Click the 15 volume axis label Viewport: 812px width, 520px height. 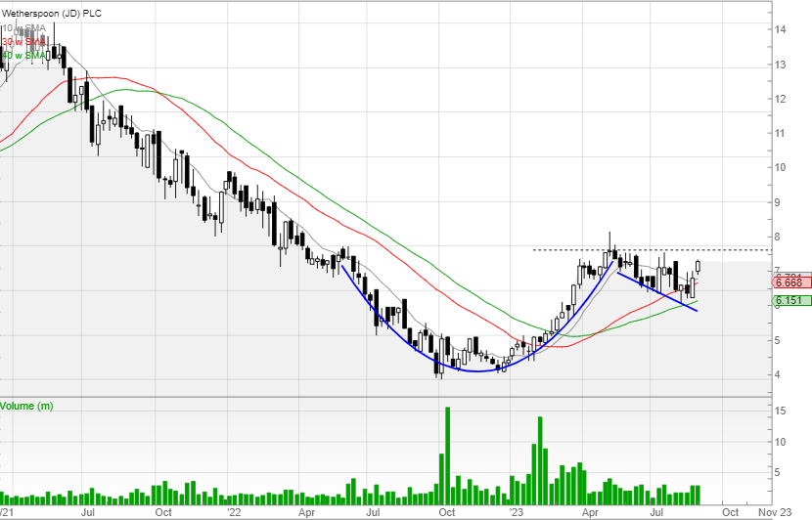click(780, 411)
